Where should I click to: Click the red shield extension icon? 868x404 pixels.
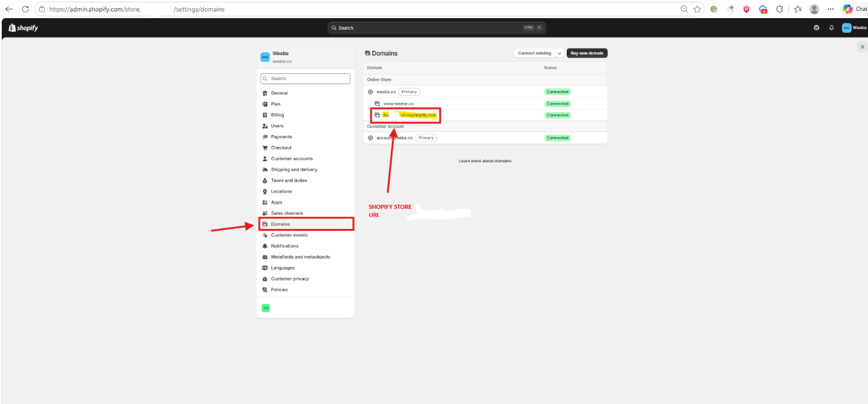point(747,9)
